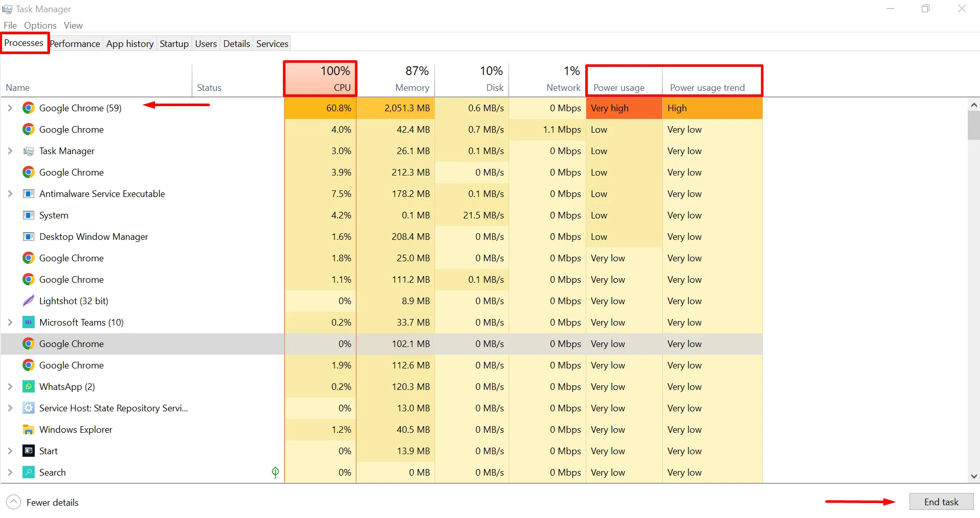
Task: Click the green leaf status icon
Action: [275, 473]
